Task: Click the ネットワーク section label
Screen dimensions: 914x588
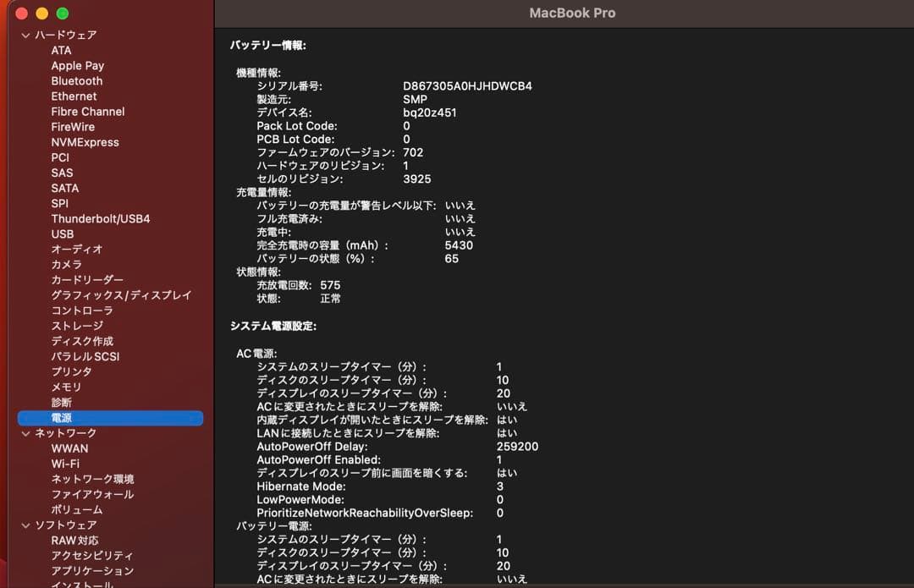Action: (65, 433)
